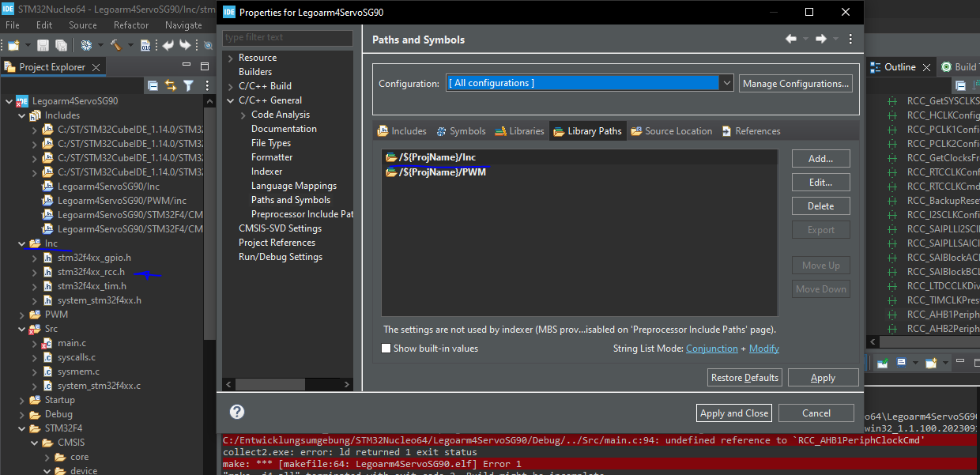The width and height of the screenshot is (980, 475).
Task: Select main.c in Project Explorer
Action: click(72, 343)
